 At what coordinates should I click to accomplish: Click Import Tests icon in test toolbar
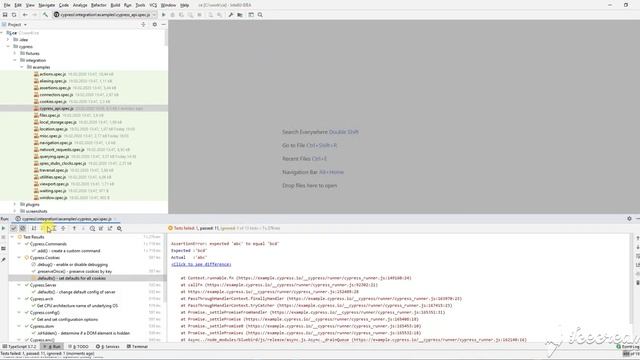(x=101, y=229)
